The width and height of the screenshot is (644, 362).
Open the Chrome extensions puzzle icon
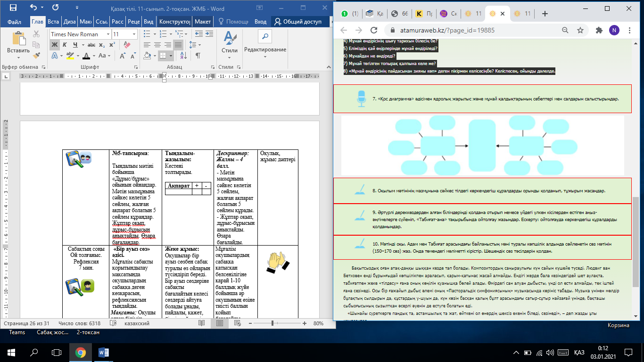pos(599,30)
